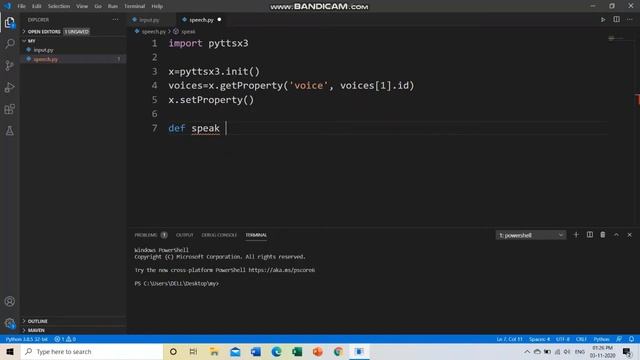The image size is (640, 360).
Task: Open the Manage gear settings icon
Action: point(9,323)
